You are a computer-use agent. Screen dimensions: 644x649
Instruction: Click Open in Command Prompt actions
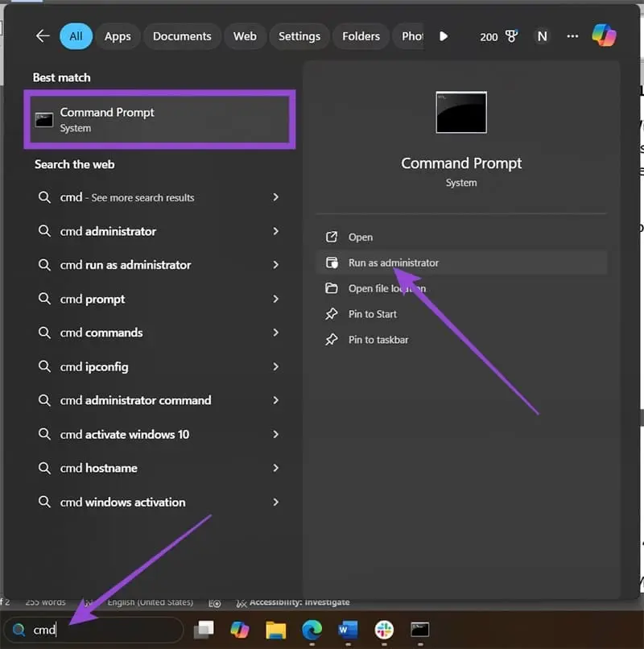click(x=461, y=238)
